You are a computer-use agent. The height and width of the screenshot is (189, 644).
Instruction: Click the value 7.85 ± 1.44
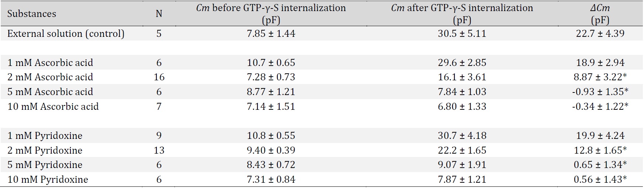271,34
